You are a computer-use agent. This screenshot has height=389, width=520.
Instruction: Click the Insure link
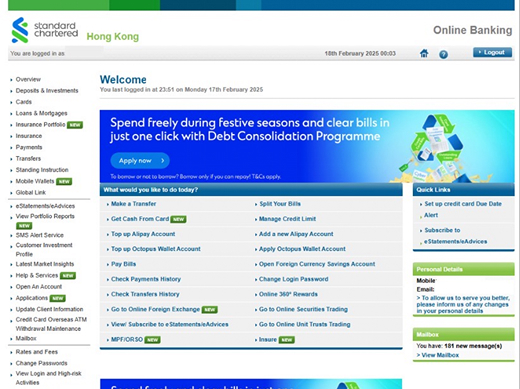pos(268,339)
